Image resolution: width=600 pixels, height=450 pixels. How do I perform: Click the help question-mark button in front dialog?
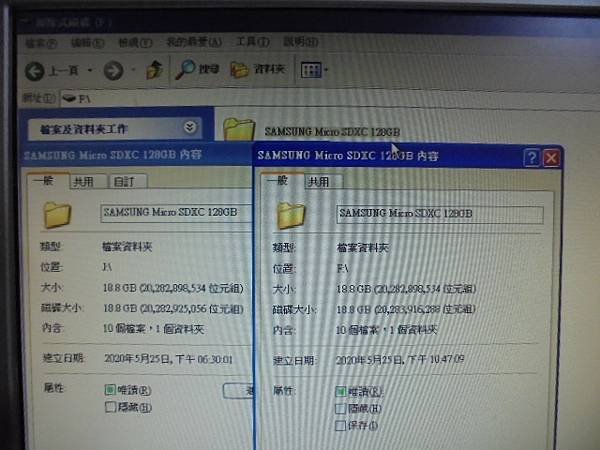tap(531, 157)
